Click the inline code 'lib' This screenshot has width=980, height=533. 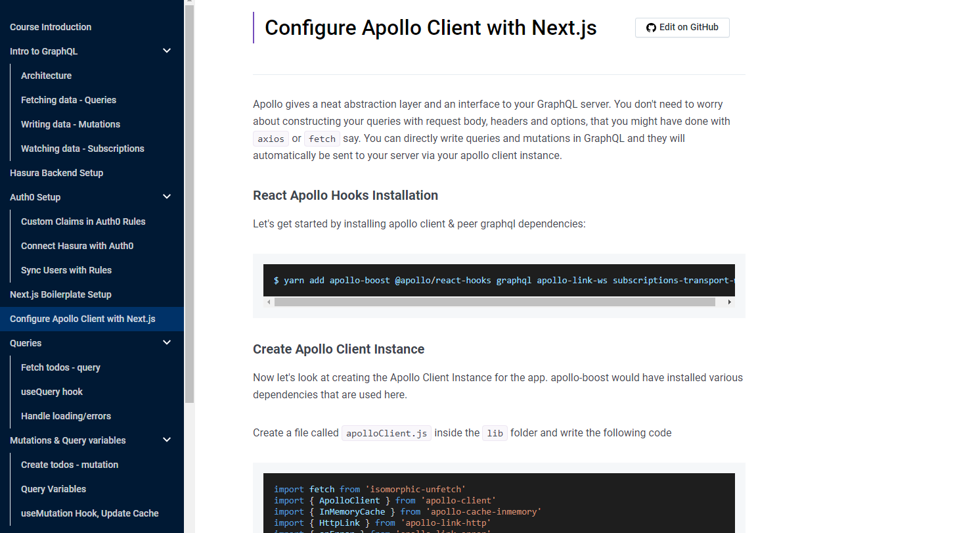pyautogui.click(x=495, y=433)
